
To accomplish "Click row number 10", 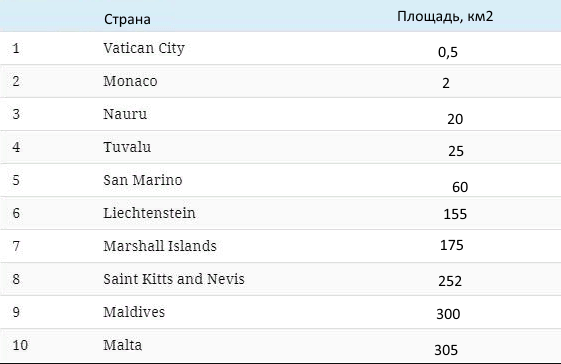I will 20,345.
